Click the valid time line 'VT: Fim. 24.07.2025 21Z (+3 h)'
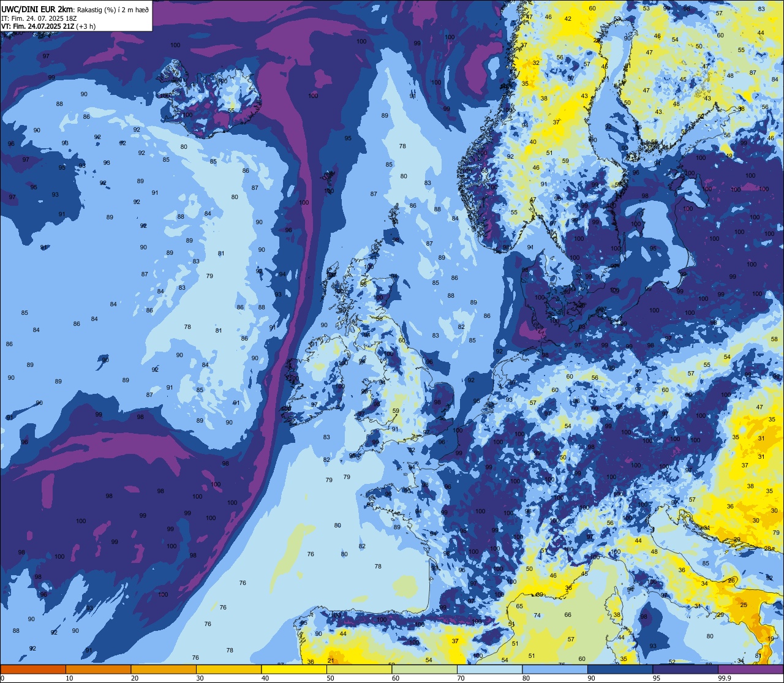The image size is (784, 683). point(48,26)
